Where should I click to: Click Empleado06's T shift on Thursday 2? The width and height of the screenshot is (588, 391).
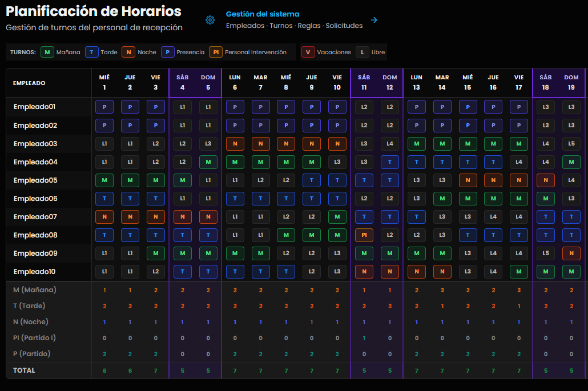tap(130, 198)
